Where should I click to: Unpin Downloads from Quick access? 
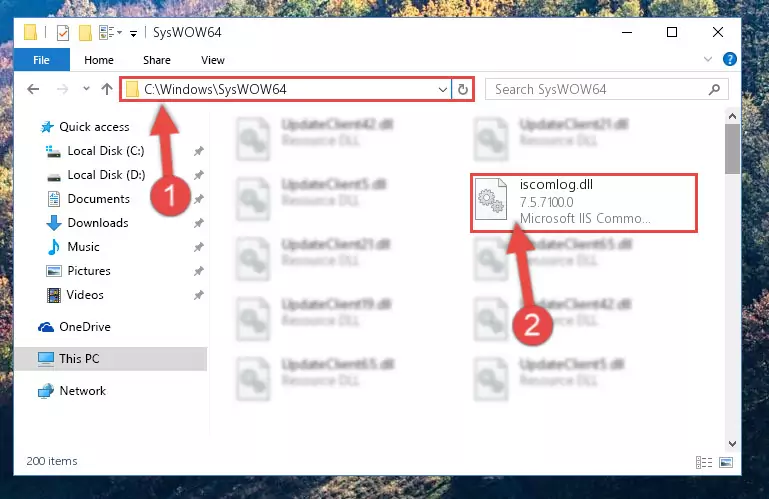coord(198,223)
